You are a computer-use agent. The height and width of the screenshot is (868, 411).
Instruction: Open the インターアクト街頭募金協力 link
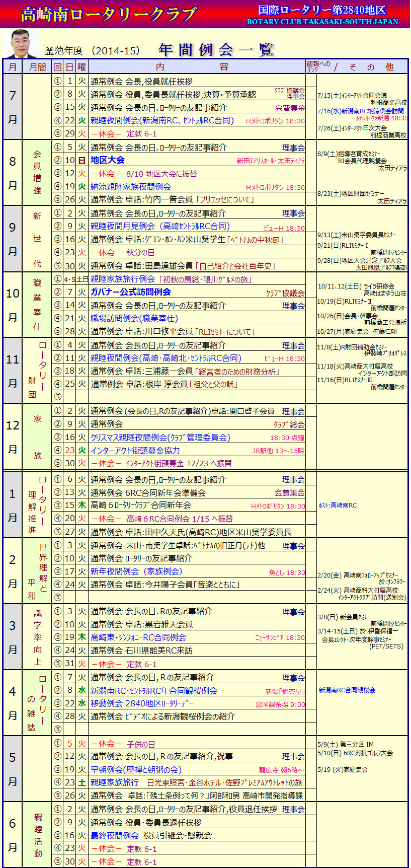click(x=135, y=451)
